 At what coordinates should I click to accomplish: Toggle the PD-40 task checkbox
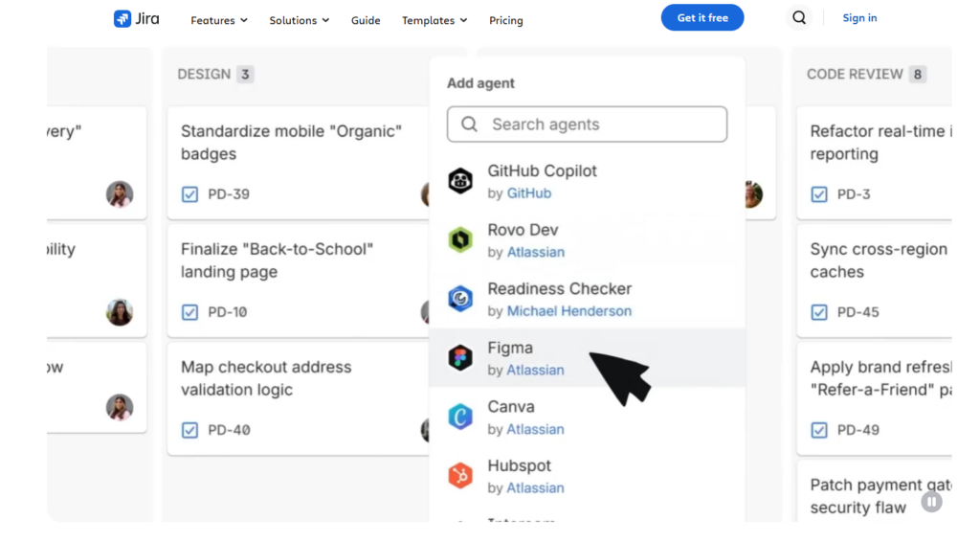pos(190,430)
